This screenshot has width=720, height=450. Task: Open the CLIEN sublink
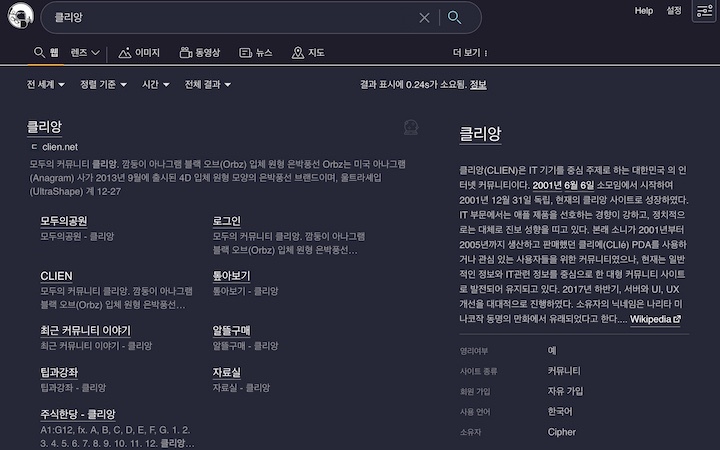pos(56,276)
